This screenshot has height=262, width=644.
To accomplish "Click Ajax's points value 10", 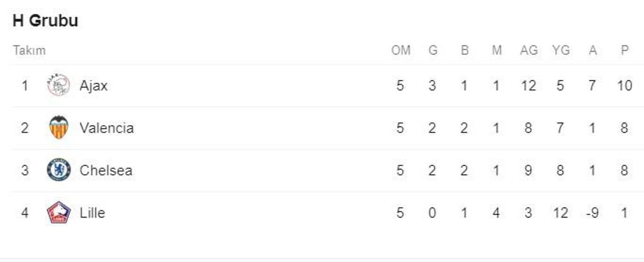I will click(x=624, y=86).
